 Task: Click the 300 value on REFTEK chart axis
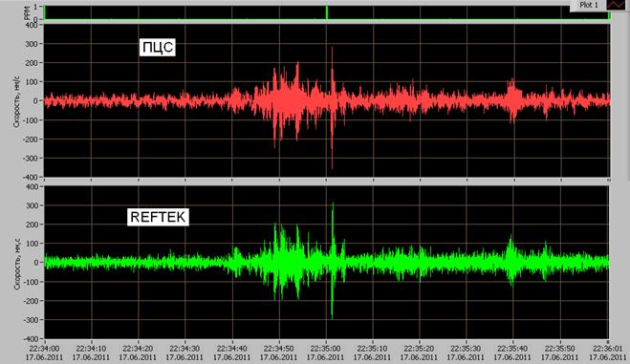pyautogui.click(x=32, y=205)
